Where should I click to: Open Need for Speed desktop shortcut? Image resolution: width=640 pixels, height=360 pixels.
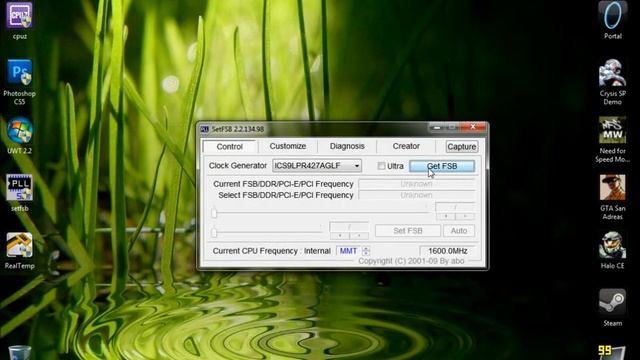click(x=613, y=140)
